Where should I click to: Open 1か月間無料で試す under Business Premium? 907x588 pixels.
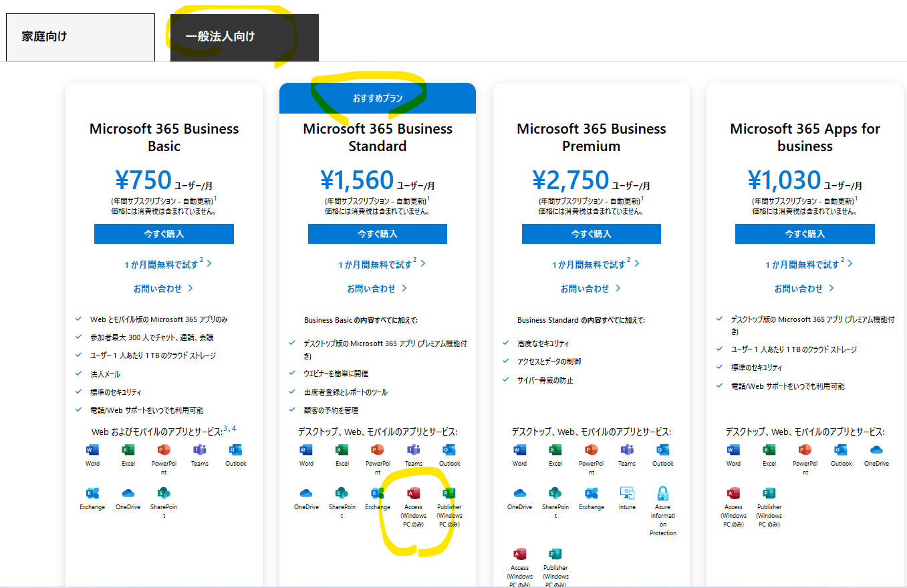(x=596, y=264)
